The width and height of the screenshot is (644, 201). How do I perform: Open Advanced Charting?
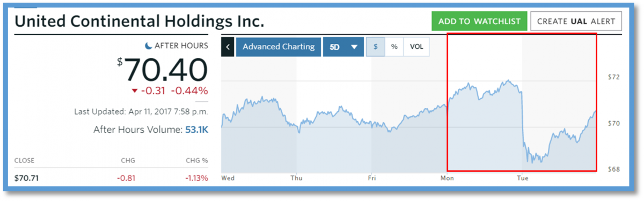click(x=279, y=47)
